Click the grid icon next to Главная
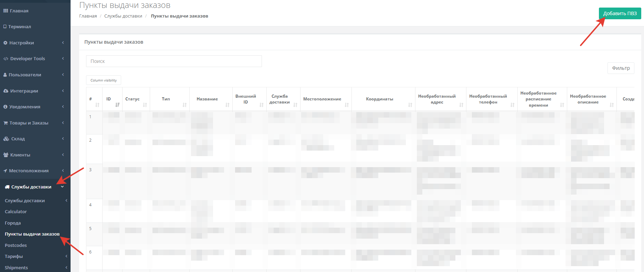 pyautogui.click(x=6, y=11)
